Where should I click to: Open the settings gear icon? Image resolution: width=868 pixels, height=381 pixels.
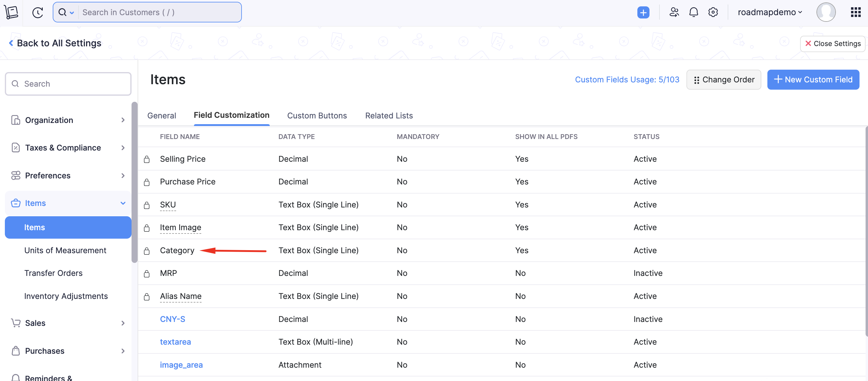click(x=713, y=12)
